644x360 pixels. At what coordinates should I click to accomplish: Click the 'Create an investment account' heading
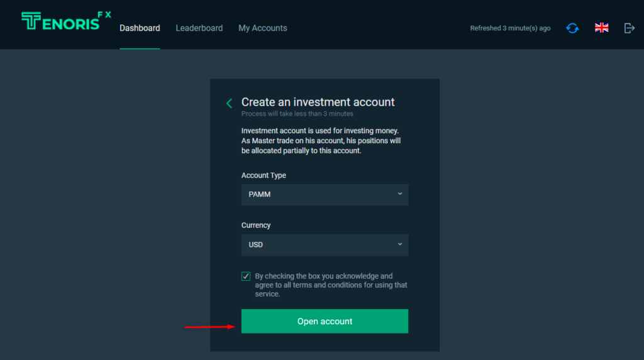tap(318, 102)
